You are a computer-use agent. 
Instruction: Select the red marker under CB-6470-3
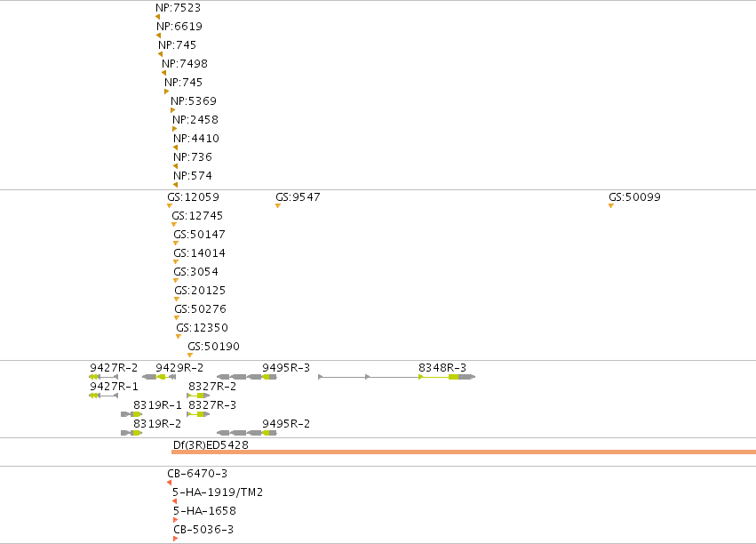[x=169, y=483]
